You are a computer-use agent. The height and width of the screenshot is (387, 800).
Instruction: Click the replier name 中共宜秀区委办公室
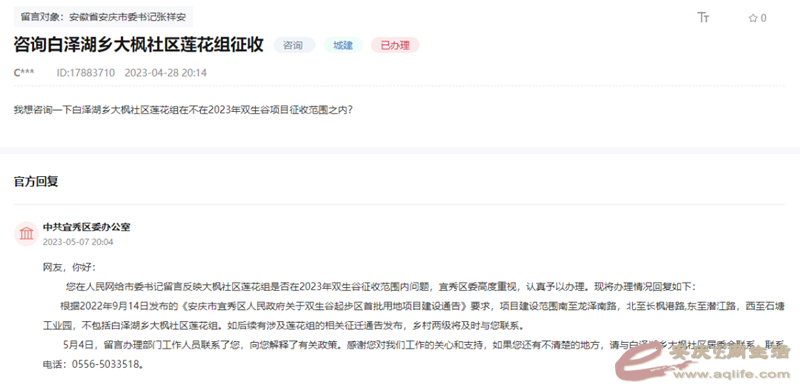(x=87, y=227)
